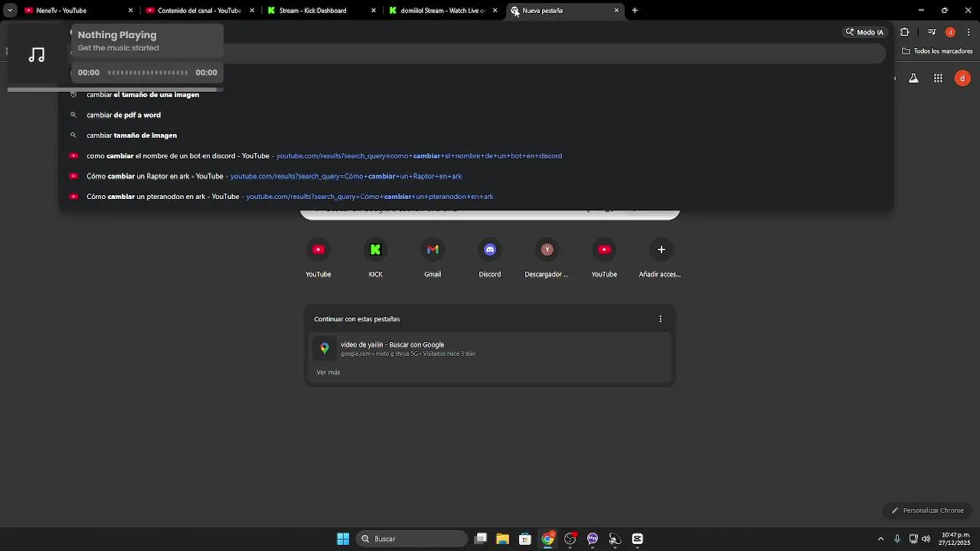Switch to Contenido del canal - YouTube tab
980x551 pixels.
pos(200,11)
